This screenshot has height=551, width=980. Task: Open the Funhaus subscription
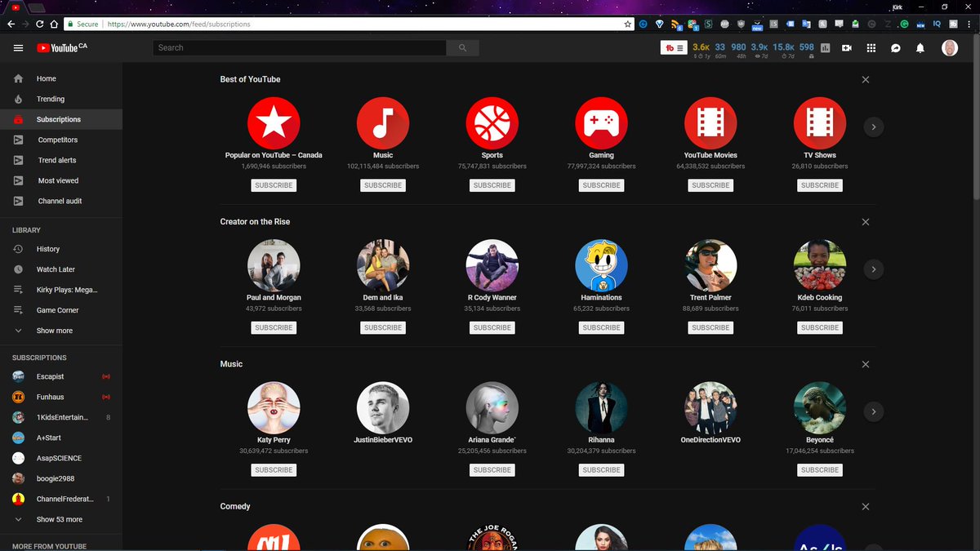(x=61, y=397)
